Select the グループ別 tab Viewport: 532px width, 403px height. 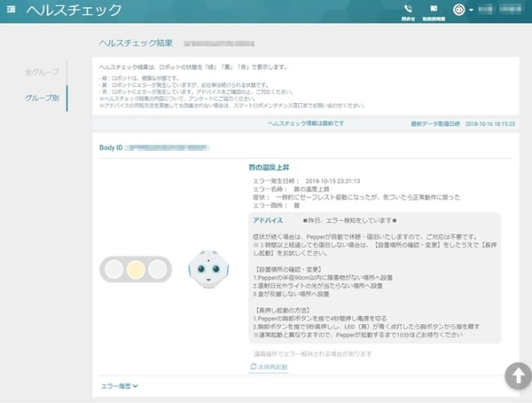coord(42,98)
